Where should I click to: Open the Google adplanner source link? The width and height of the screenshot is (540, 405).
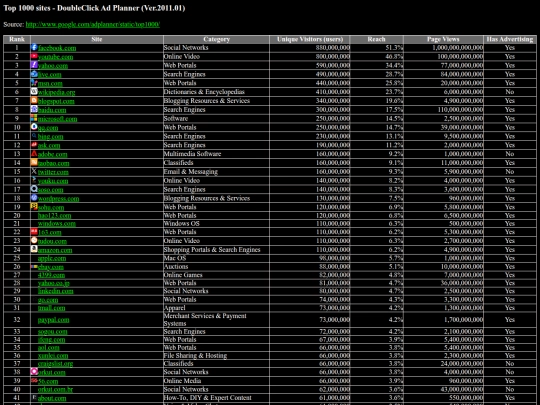pyautogui.click(x=93, y=24)
